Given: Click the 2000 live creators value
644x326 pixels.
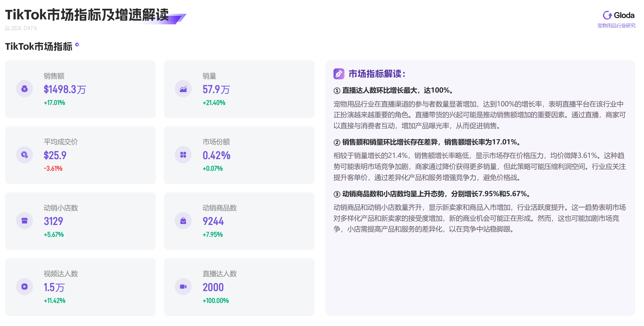Looking at the screenshot, I should [213, 287].
